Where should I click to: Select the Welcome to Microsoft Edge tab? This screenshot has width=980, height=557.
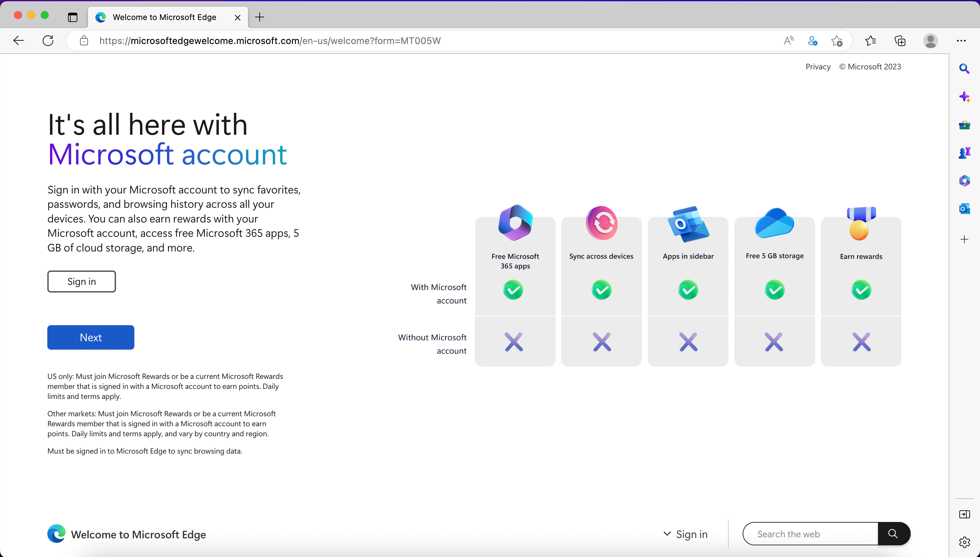click(x=168, y=17)
